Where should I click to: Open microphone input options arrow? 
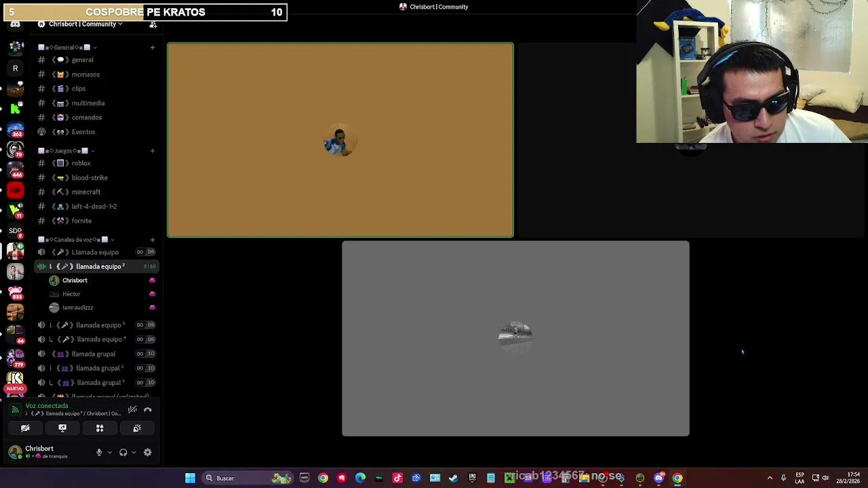click(109, 452)
